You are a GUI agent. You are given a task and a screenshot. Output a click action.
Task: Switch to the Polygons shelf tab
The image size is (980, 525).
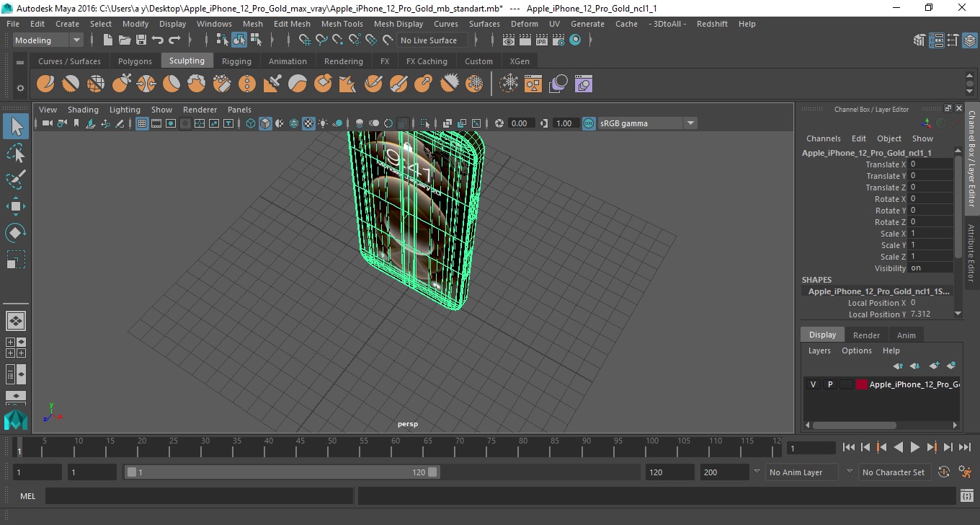click(135, 61)
